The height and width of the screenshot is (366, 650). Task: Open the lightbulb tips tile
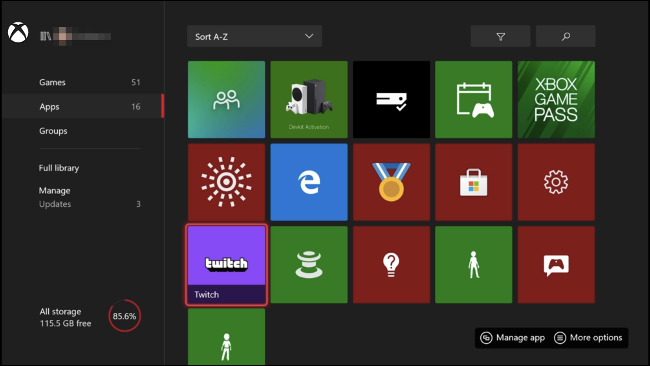coord(391,264)
